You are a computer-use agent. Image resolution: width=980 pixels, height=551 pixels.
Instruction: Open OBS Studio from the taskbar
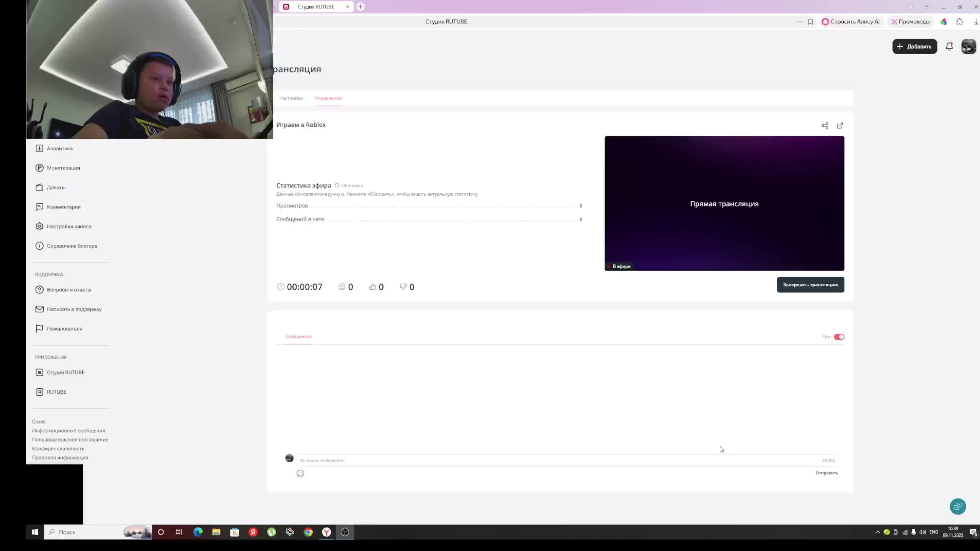(x=345, y=532)
